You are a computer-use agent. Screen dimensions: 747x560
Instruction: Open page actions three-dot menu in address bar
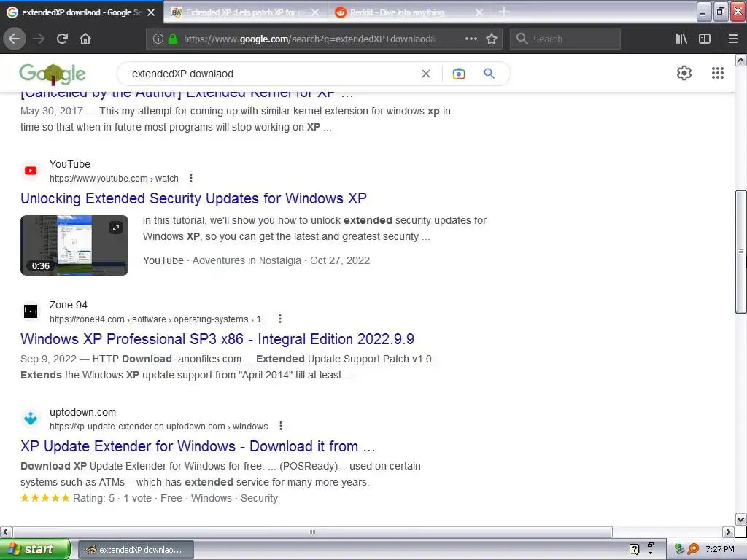(x=471, y=39)
